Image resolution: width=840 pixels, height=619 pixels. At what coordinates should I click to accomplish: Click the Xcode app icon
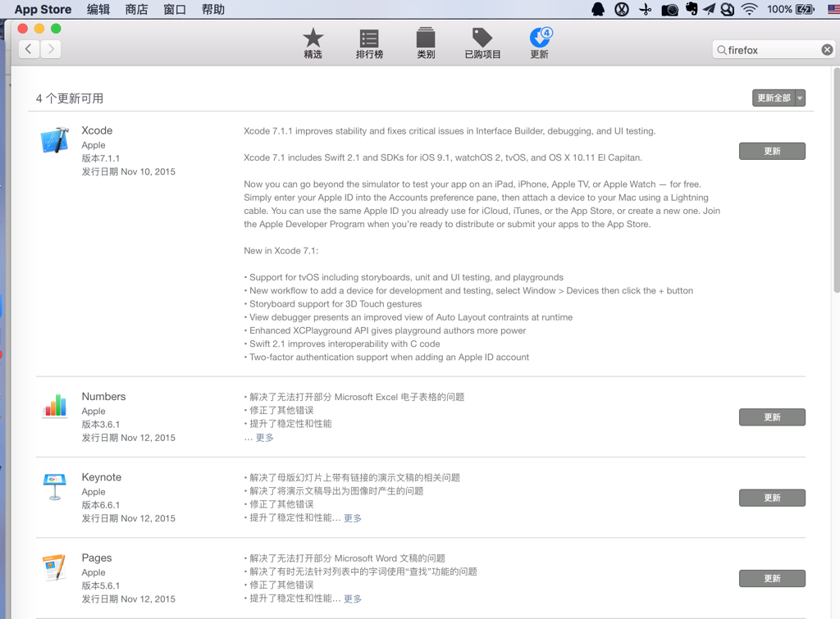tap(55, 140)
